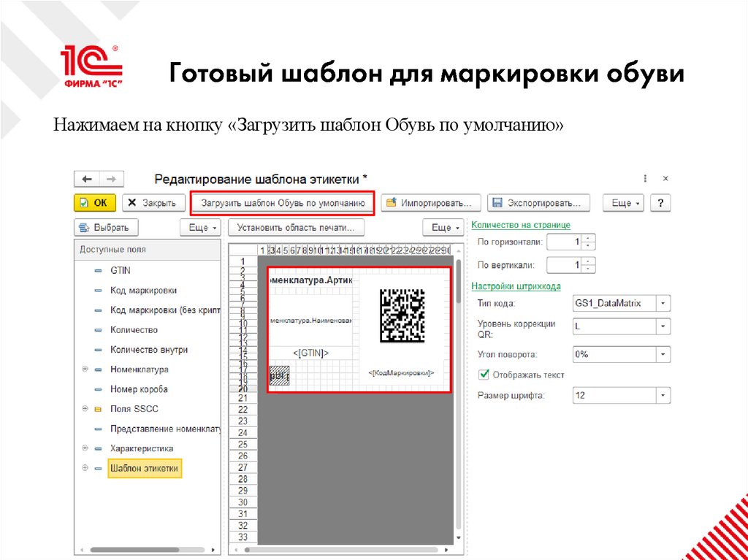Viewport: 748px width, 560px height.
Task: Open Настройки штрихкода link
Action: click(516, 286)
